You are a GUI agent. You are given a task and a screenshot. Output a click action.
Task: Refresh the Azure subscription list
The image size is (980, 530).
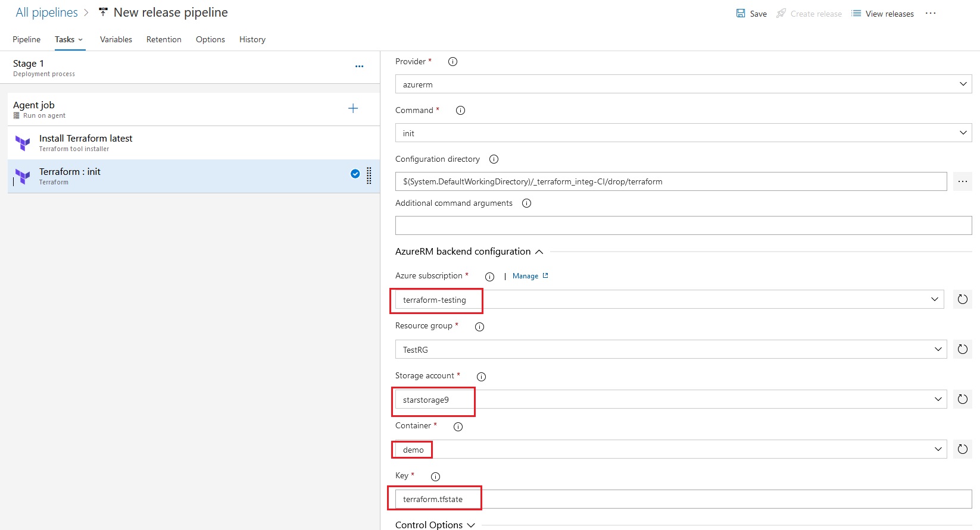pyautogui.click(x=963, y=299)
